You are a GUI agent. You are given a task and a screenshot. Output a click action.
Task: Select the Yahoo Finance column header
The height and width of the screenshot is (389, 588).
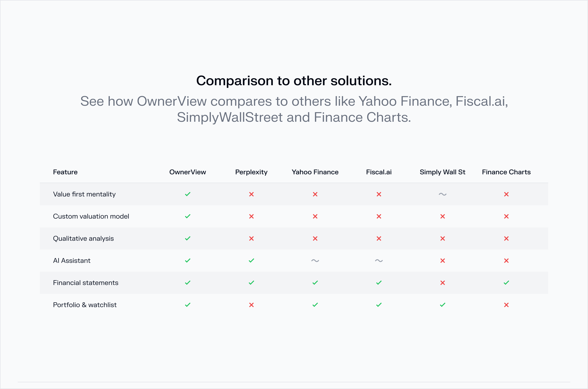click(315, 172)
